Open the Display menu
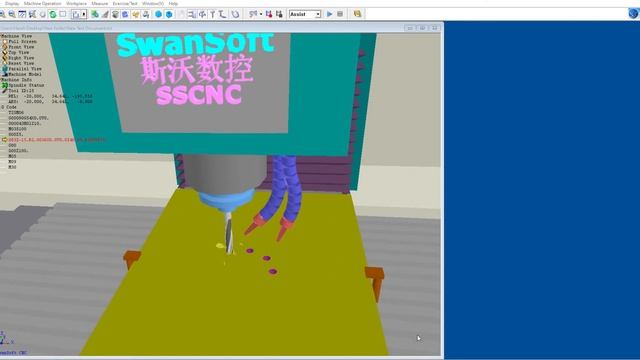 pyautogui.click(x=12, y=3)
